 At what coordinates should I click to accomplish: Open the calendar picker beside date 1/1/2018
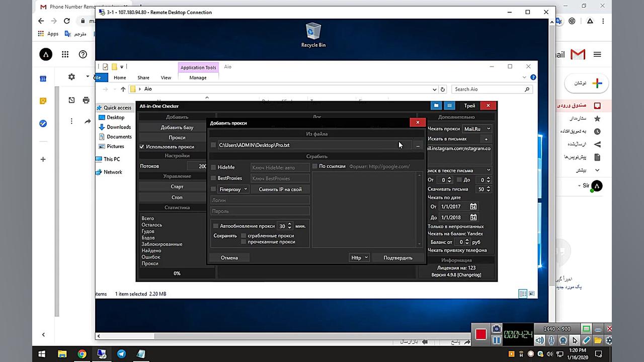(x=473, y=218)
